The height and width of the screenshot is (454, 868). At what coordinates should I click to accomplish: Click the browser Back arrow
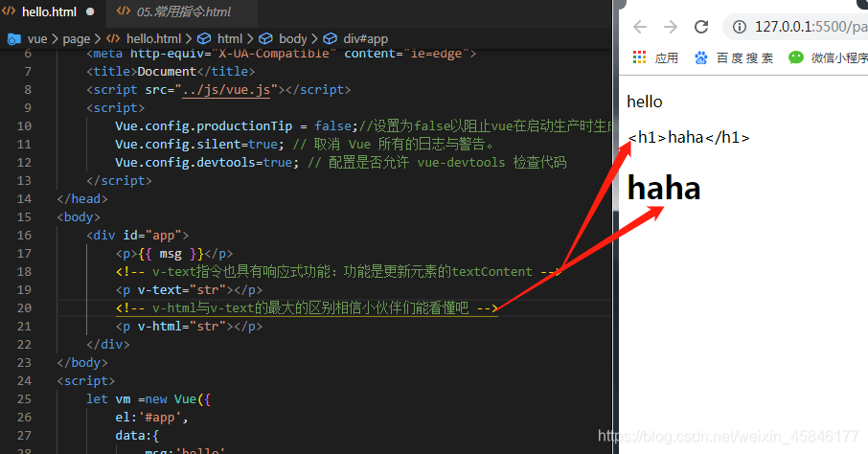click(x=640, y=27)
